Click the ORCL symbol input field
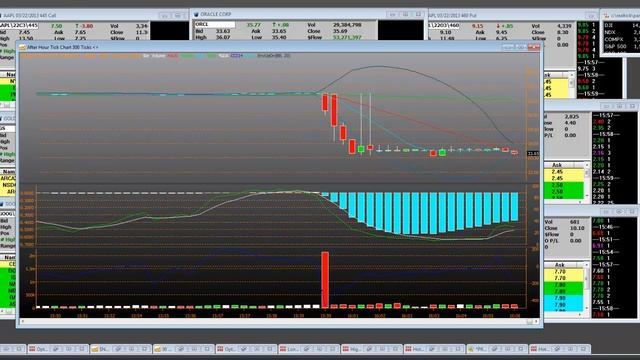This screenshot has height=360, width=640. coord(215,24)
